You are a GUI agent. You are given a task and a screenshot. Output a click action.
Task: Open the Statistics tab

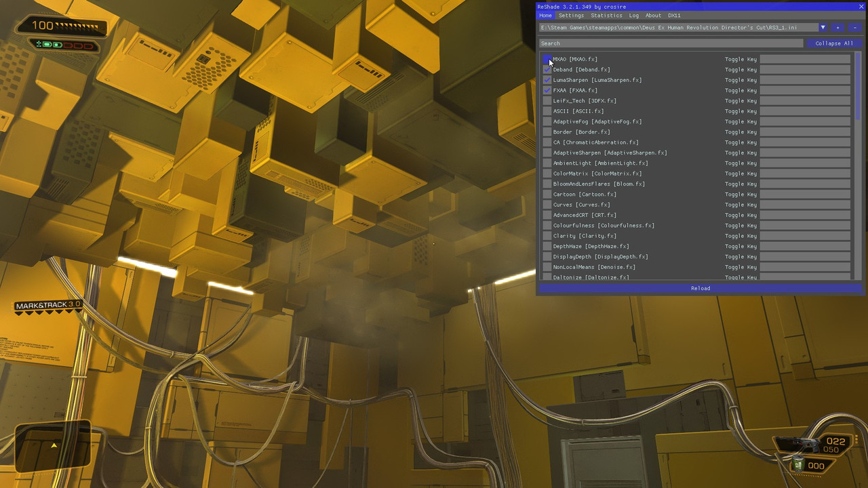(606, 16)
